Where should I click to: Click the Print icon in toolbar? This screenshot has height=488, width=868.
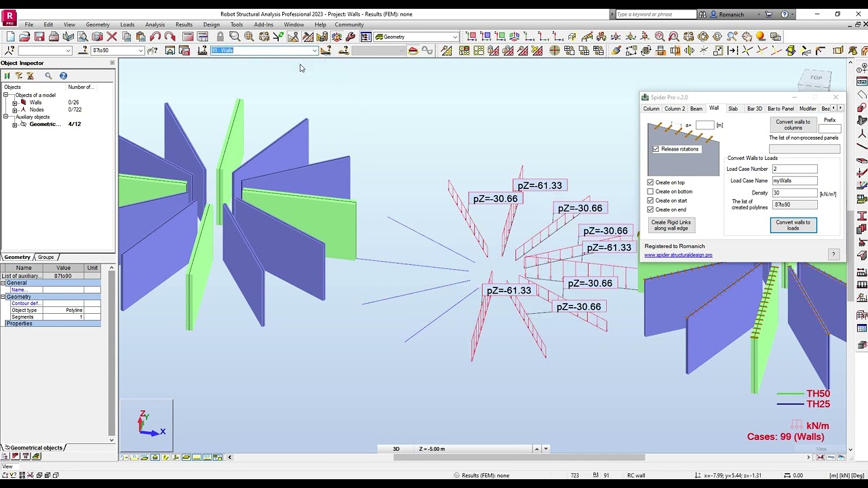(x=54, y=37)
